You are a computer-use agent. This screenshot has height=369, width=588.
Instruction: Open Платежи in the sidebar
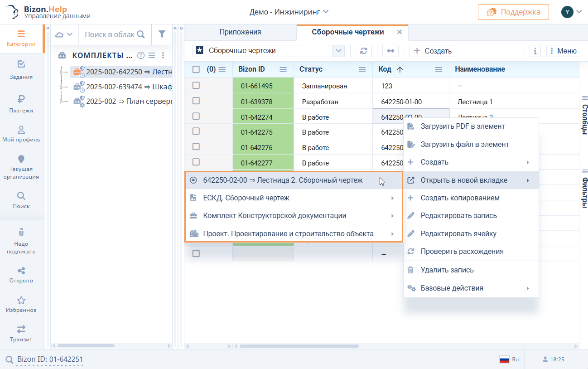click(x=21, y=103)
